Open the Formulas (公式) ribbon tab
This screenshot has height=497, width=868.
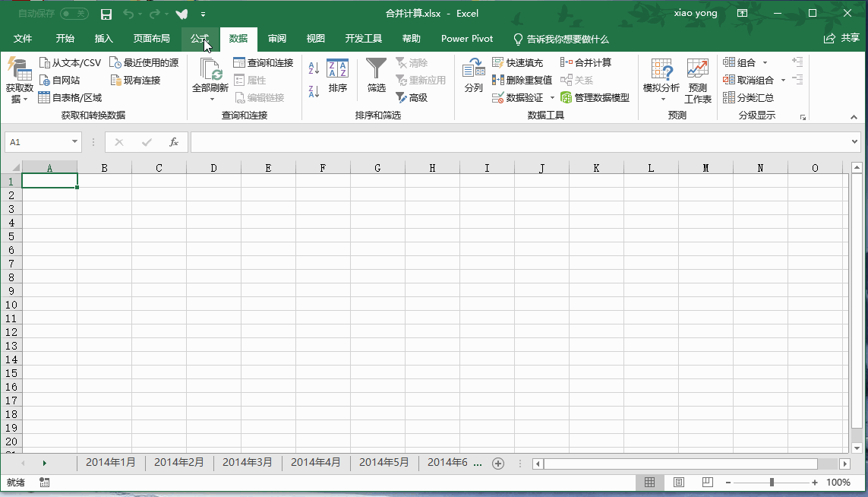point(200,39)
